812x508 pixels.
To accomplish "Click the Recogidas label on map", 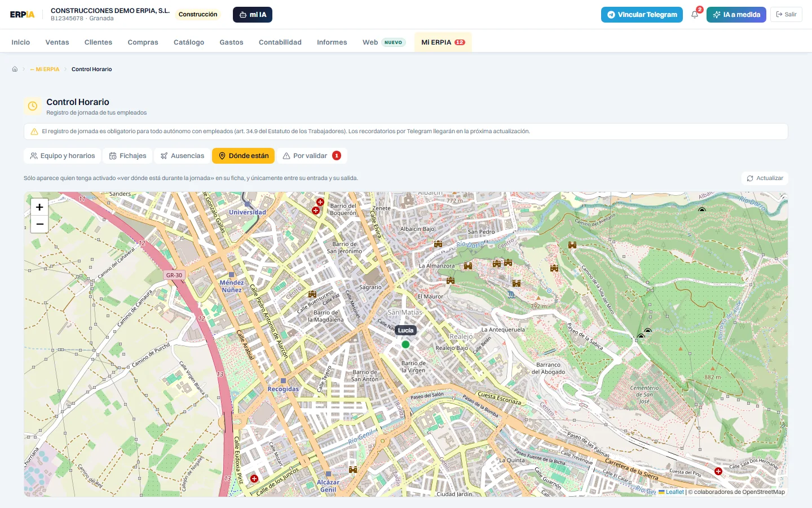I will point(283,389).
